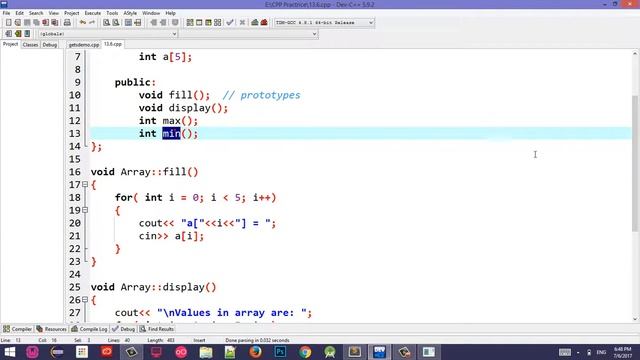This screenshot has height=360, width=640.
Task: Click the green Profile Analysis icon
Action: pyautogui.click(x=255, y=22)
